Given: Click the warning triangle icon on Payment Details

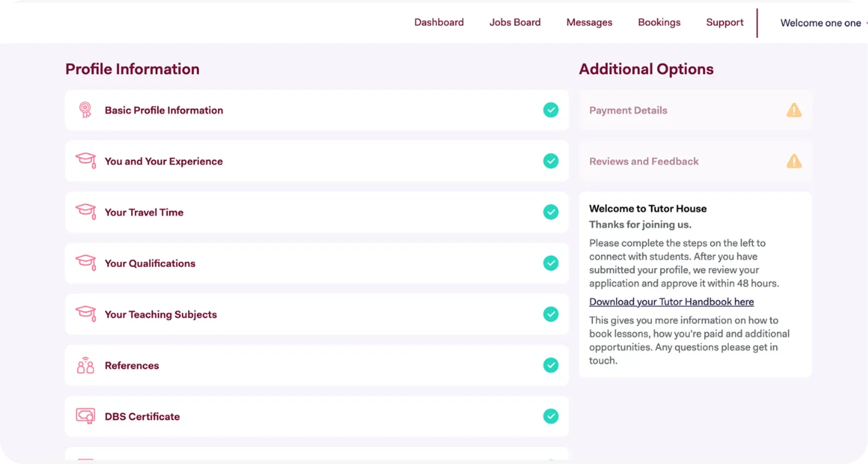Looking at the screenshot, I should pos(793,110).
